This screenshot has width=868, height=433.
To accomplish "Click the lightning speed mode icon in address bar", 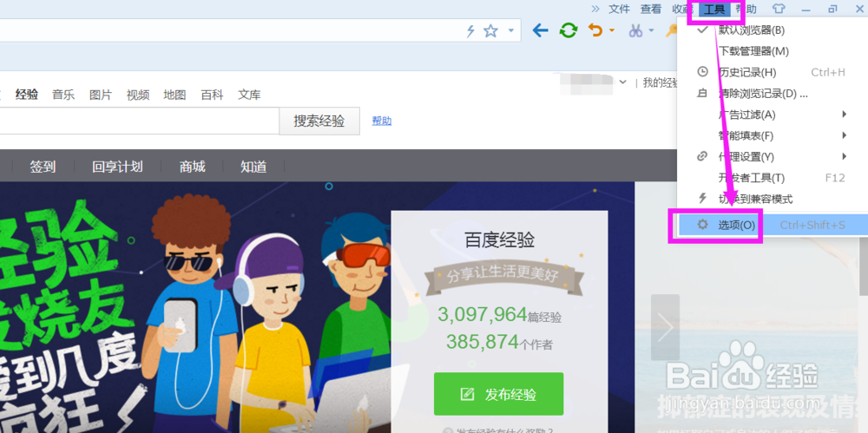I will click(470, 31).
